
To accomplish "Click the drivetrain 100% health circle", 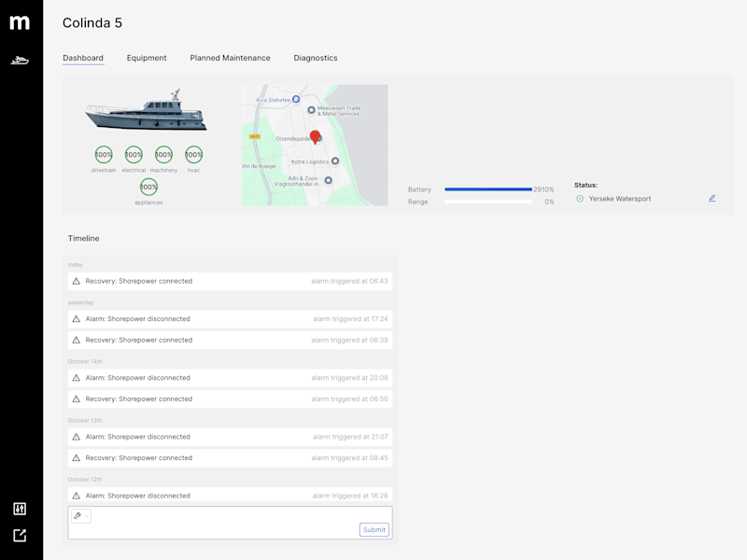I will pos(104,154).
